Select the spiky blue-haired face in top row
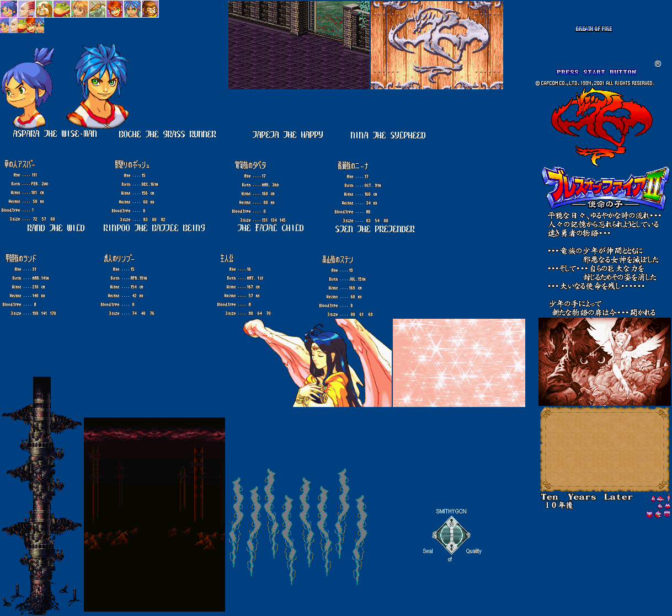672x616 pixels. [x=132, y=9]
